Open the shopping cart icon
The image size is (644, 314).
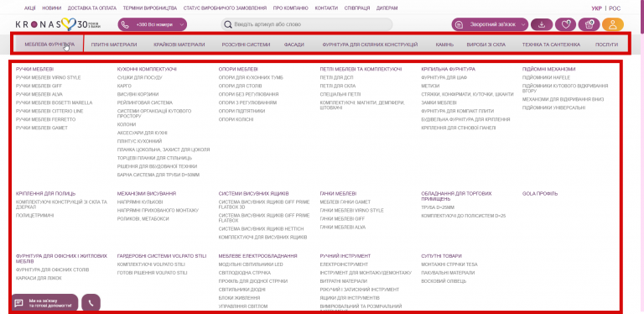[x=589, y=24]
